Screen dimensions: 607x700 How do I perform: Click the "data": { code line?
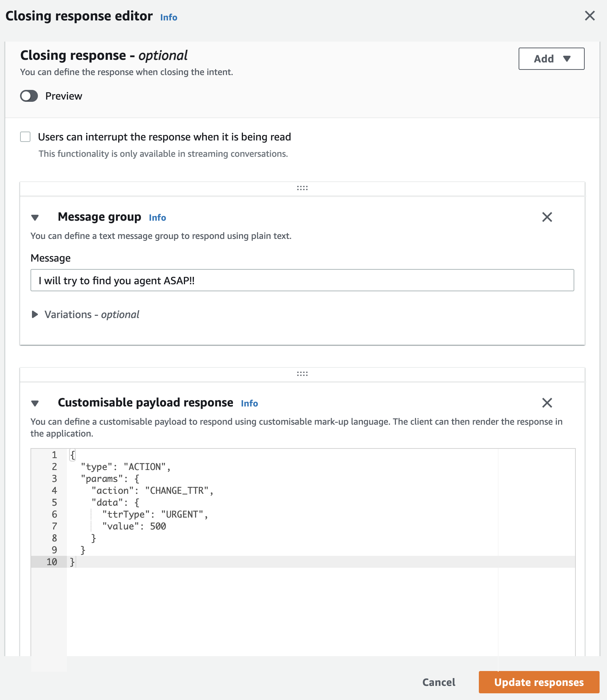(116, 502)
